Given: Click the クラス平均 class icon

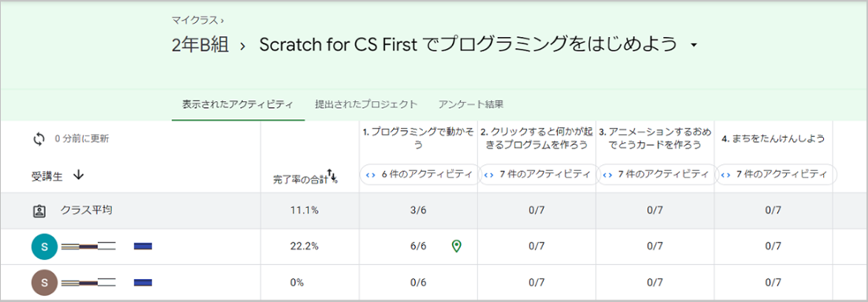Looking at the screenshot, I should point(39,211).
